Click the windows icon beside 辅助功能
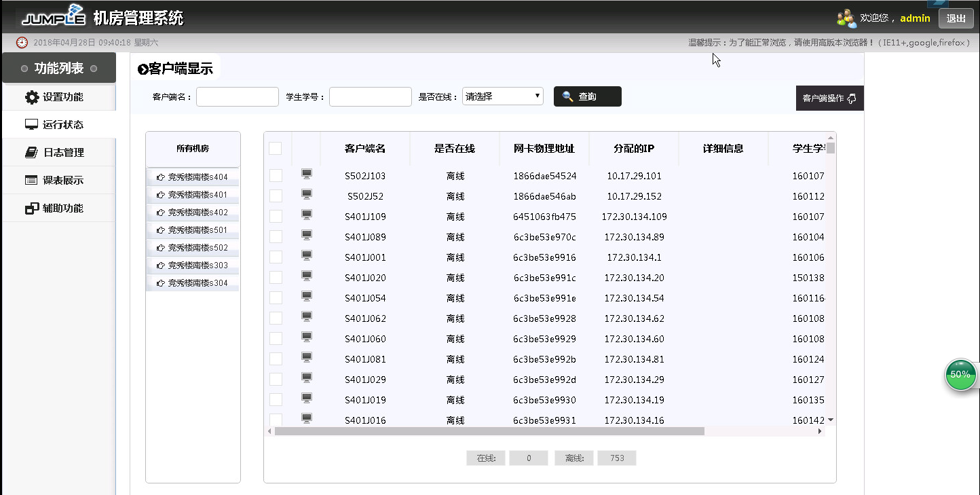This screenshot has height=495, width=980. click(x=31, y=208)
